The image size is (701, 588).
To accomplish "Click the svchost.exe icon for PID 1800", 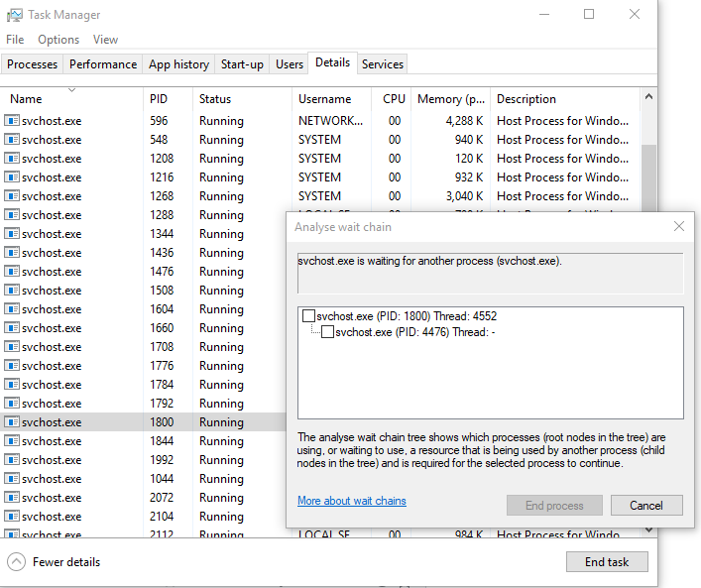I will (12, 422).
